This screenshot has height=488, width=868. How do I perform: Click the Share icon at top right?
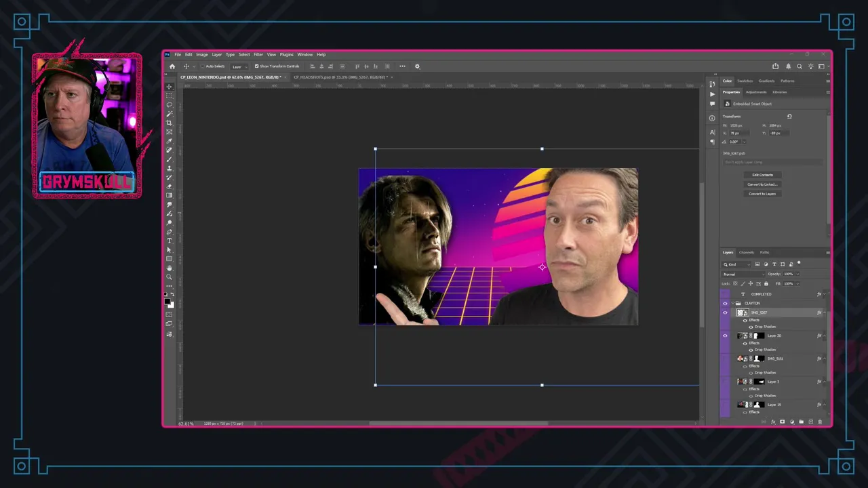(775, 66)
